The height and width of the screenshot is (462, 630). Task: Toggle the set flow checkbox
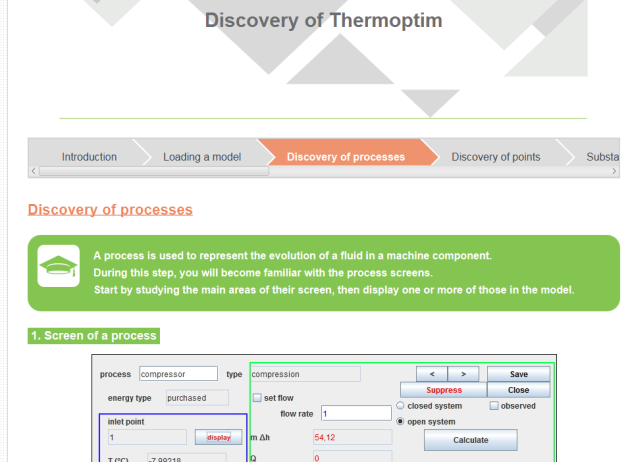tap(257, 398)
